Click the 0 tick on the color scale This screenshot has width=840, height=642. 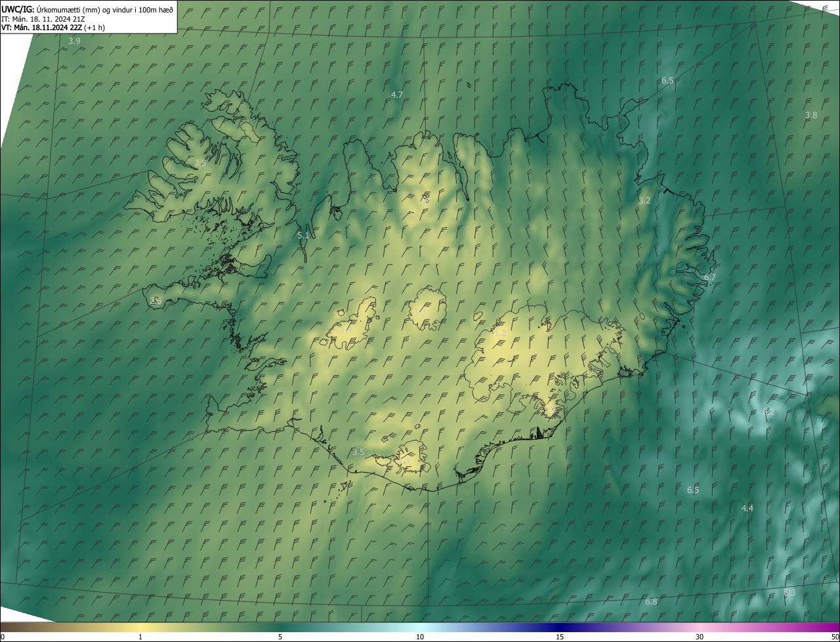[3, 637]
